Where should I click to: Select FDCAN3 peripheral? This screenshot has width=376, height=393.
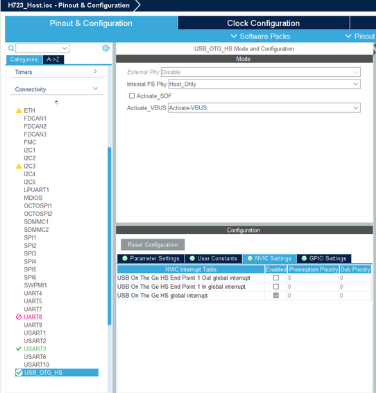click(35, 134)
